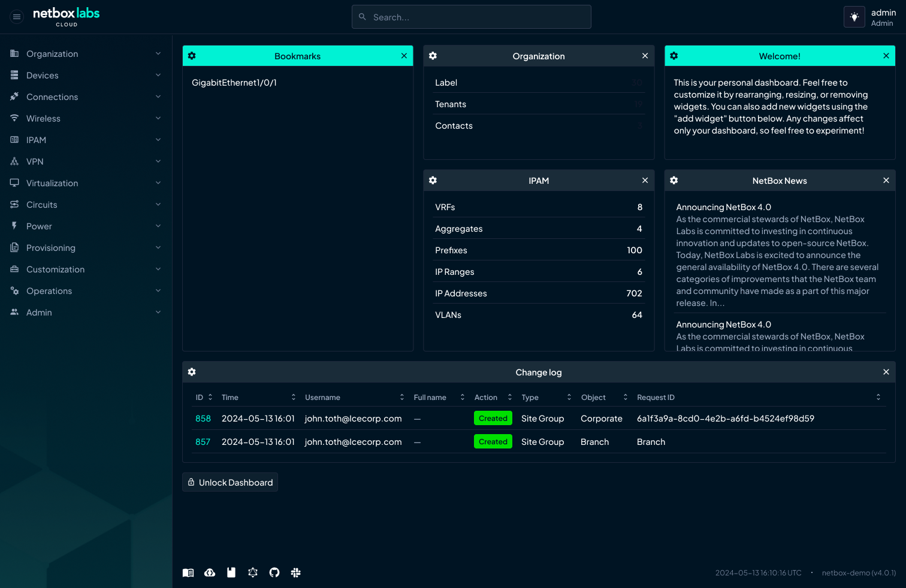Open Prefixes in IPAM widget
The width and height of the screenshot is (906, 588).
tap(539, 250)
